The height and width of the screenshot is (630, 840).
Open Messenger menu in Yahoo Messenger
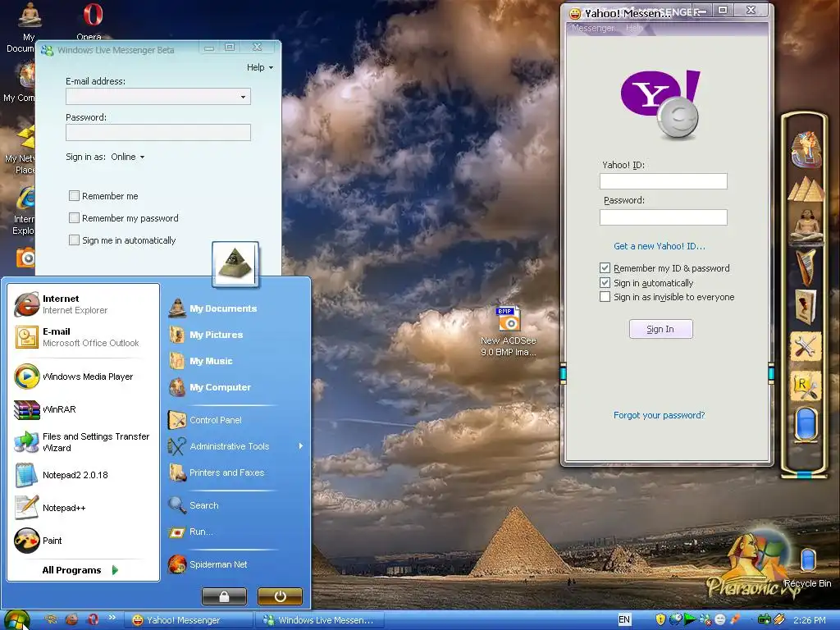click(593, 28)
